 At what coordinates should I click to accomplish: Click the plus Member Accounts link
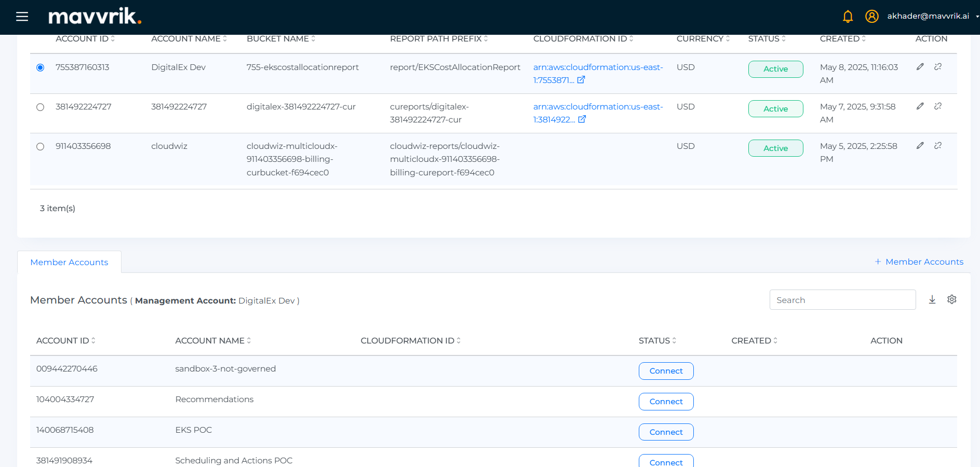tap(919, 262)
